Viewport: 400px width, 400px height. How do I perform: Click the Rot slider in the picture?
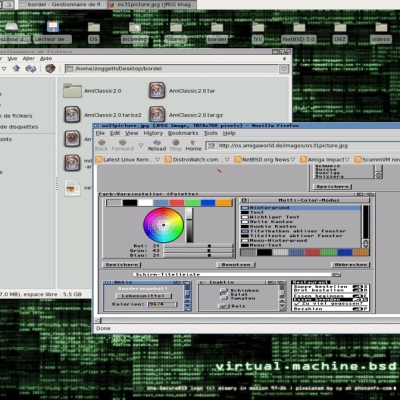click(198, 246)
